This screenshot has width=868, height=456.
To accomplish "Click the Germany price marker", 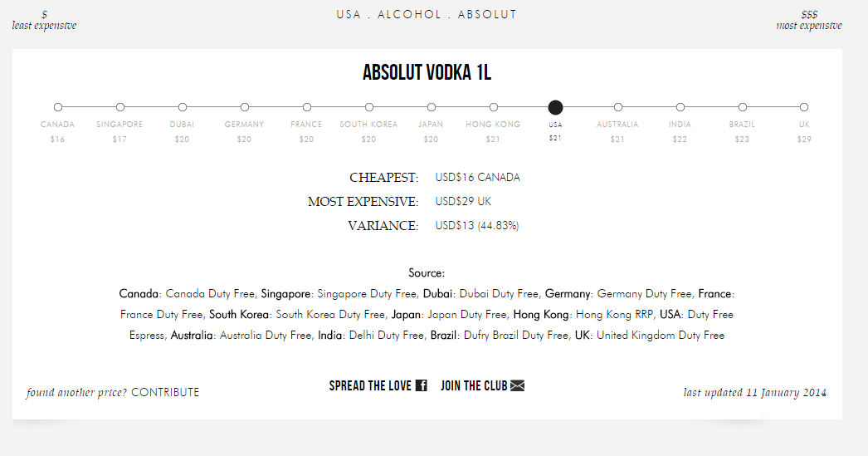I will [245, 107].
